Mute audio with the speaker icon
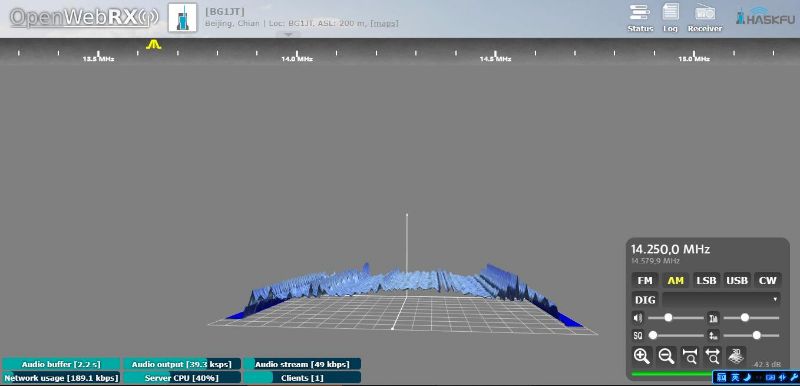Screen dimensions: 800x386 click(x=638, y=318)
